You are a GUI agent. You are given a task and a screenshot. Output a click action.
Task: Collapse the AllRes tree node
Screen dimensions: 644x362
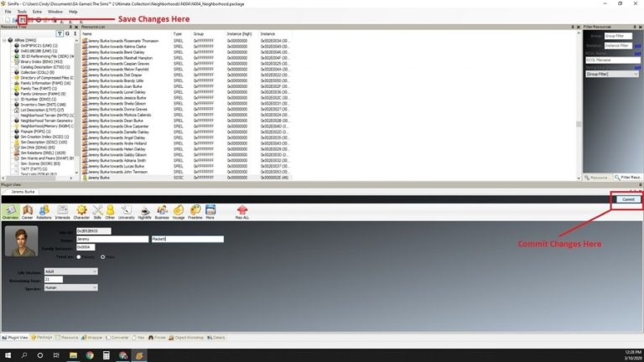point(4,40)
